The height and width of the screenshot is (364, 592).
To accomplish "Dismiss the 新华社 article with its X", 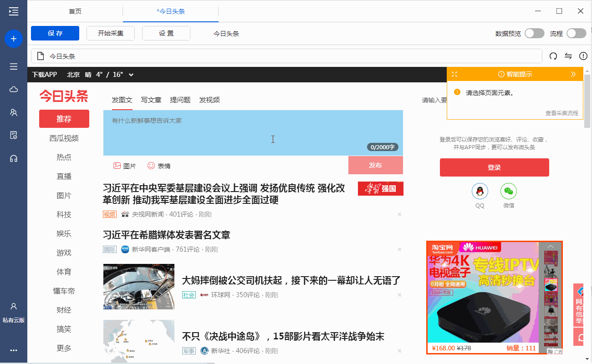I will tap(399, 351).
